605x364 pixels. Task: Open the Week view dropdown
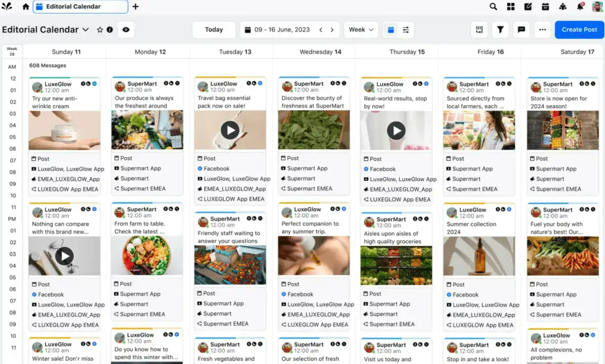(x=361, y=30)
